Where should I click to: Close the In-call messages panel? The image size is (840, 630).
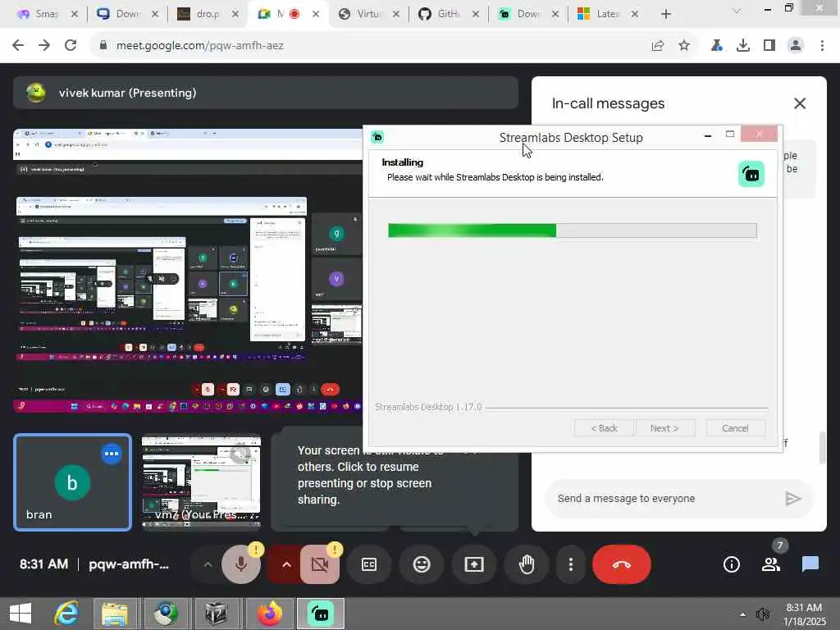click(x=799, y=103)
